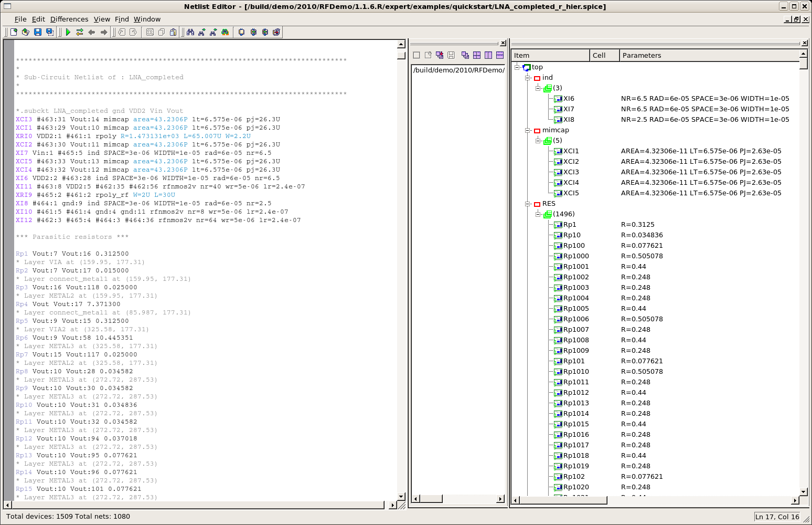Click the cascade windows icon

tap(465, 55)
